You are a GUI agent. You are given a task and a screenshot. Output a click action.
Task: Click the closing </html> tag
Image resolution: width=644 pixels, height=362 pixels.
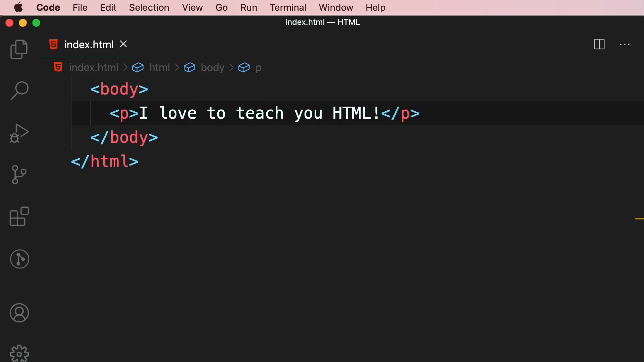pos(105,161)
